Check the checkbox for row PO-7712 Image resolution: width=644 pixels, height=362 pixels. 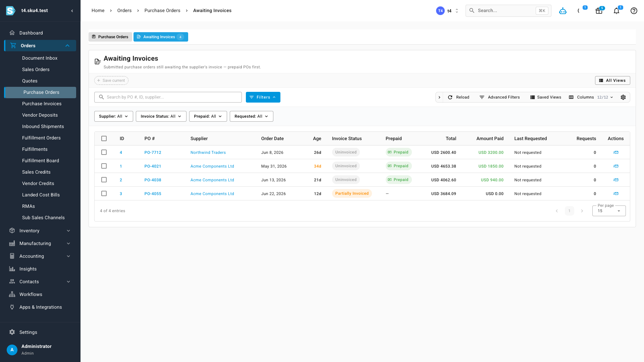(104, 152)
